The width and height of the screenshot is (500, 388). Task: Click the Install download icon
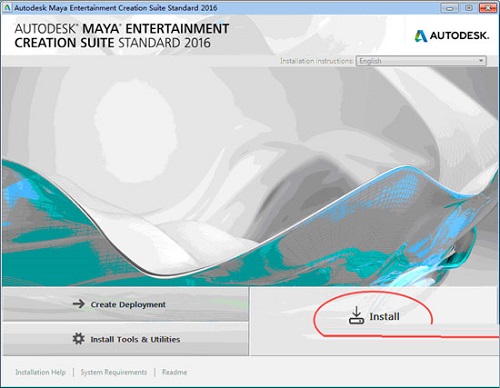356,316
